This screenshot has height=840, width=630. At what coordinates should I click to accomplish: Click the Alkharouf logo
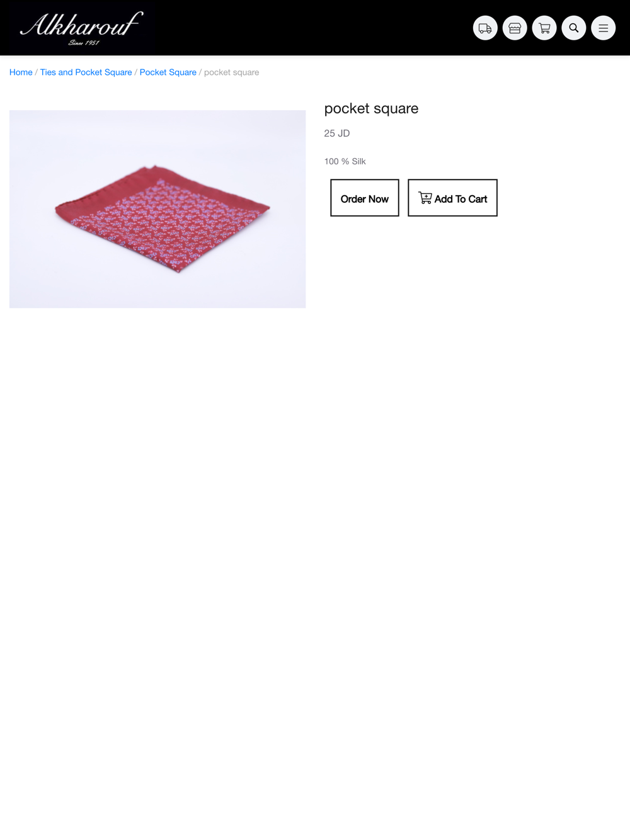[x=82, y=28]
